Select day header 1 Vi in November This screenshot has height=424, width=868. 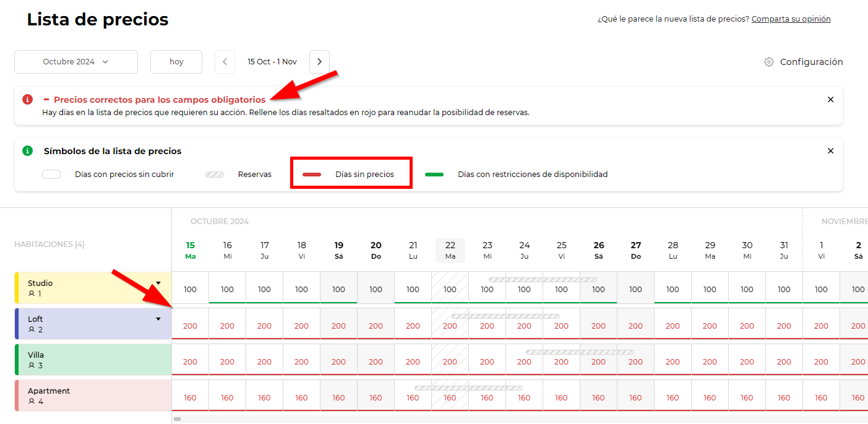click(821, 251)
